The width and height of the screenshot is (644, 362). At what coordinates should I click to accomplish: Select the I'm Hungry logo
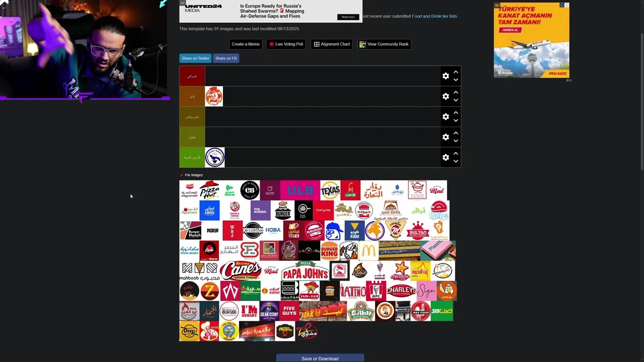[x=249, y=311]
